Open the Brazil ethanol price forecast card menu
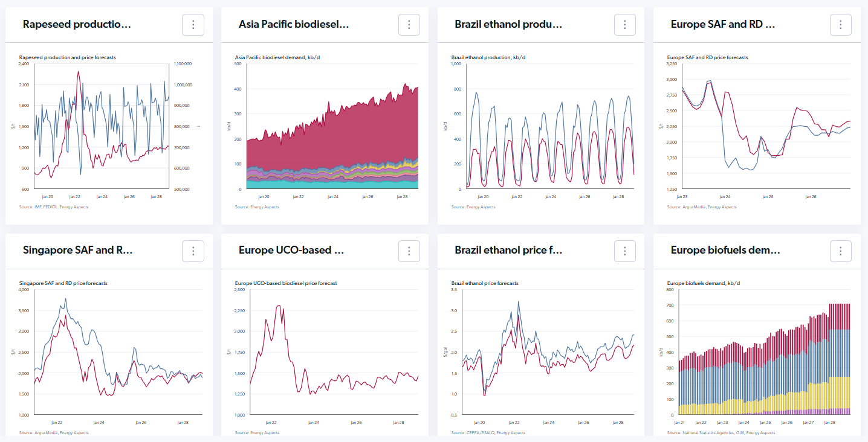Viewport: 868px width, 442px height. [625, 251]
